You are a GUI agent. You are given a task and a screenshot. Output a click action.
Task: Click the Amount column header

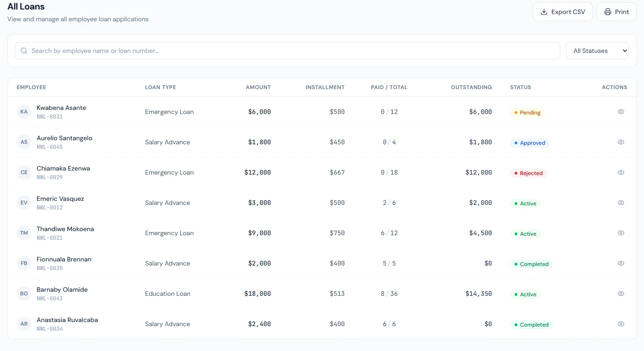click(x=258, y=87)
